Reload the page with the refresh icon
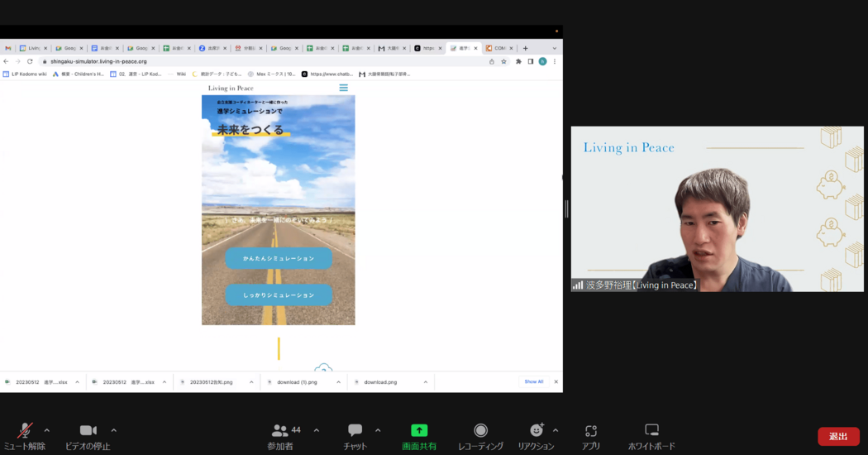This screenshot has height=455, width=868. coord(30,61)
